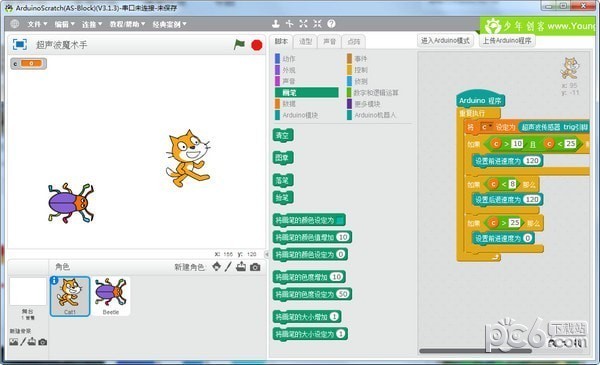Select the grow sprite tool
This screenshot has height=365, width=600.
tap(303, 24)
